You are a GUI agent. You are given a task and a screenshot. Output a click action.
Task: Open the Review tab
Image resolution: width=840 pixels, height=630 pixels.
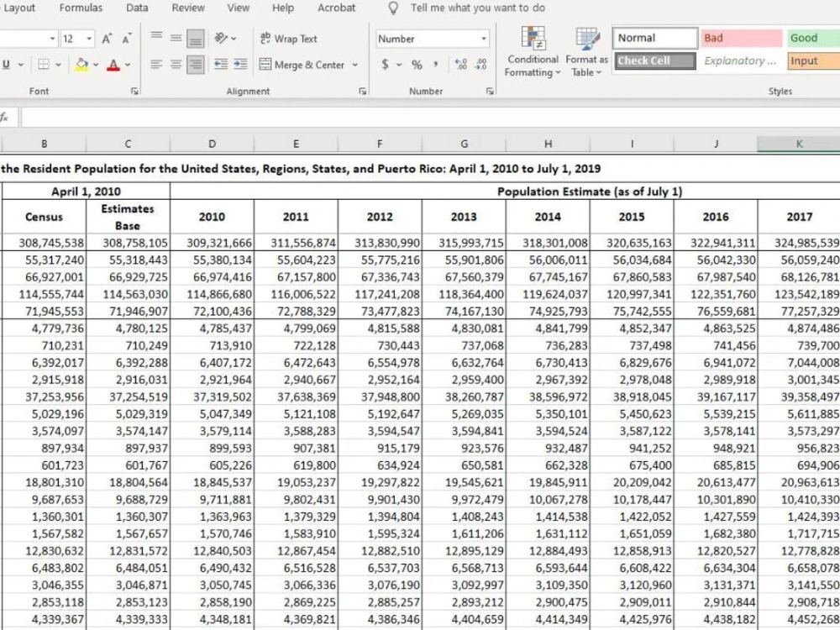[188, 8]
